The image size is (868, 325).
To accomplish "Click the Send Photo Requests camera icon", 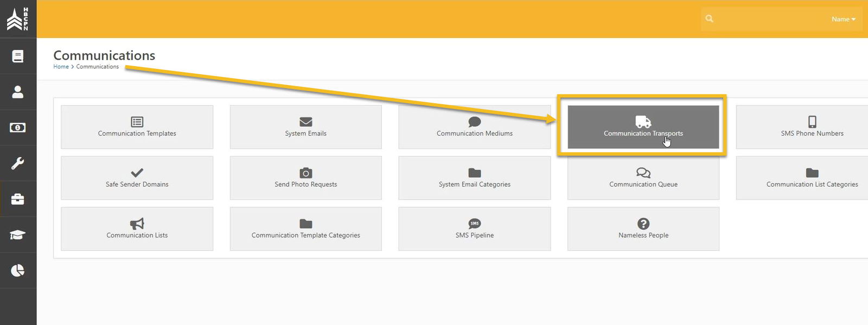I will tap(306, 173).
